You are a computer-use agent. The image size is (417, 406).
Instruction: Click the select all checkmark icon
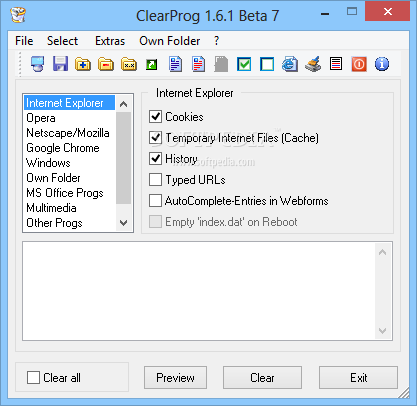pyautogui.click(x=244, y=64)
